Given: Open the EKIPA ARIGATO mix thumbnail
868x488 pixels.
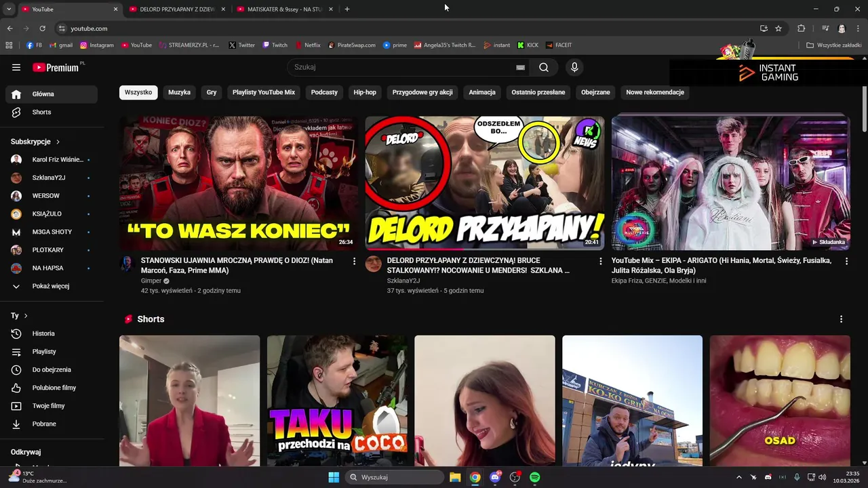Looking at the screenshot, I should [x=730, y=183].
